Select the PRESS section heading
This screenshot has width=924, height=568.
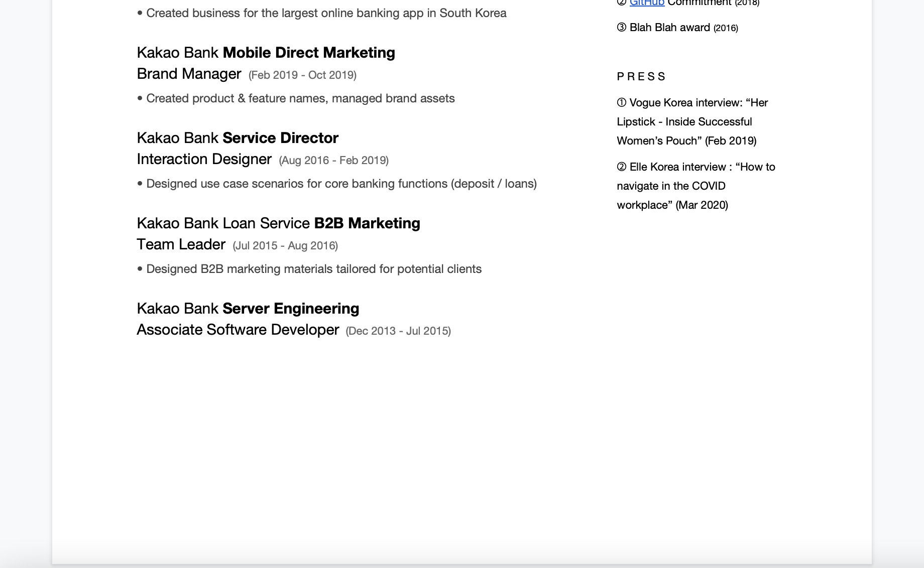point(641,77)
